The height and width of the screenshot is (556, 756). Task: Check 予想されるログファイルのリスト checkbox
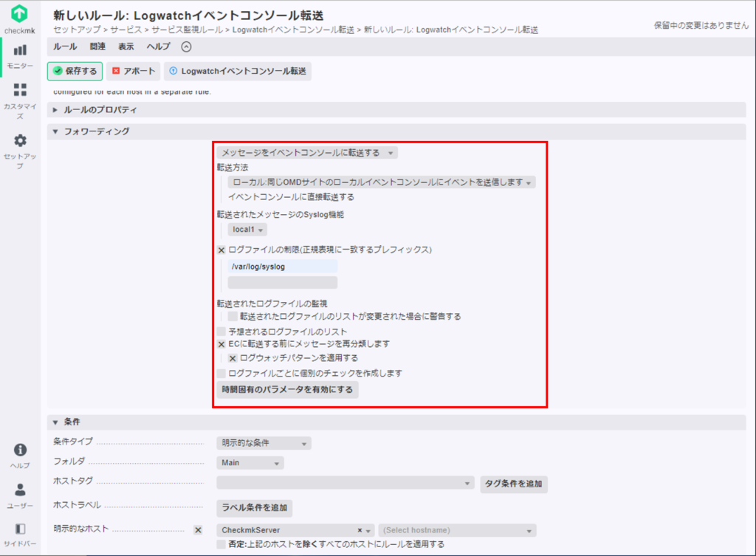[221, 332]
